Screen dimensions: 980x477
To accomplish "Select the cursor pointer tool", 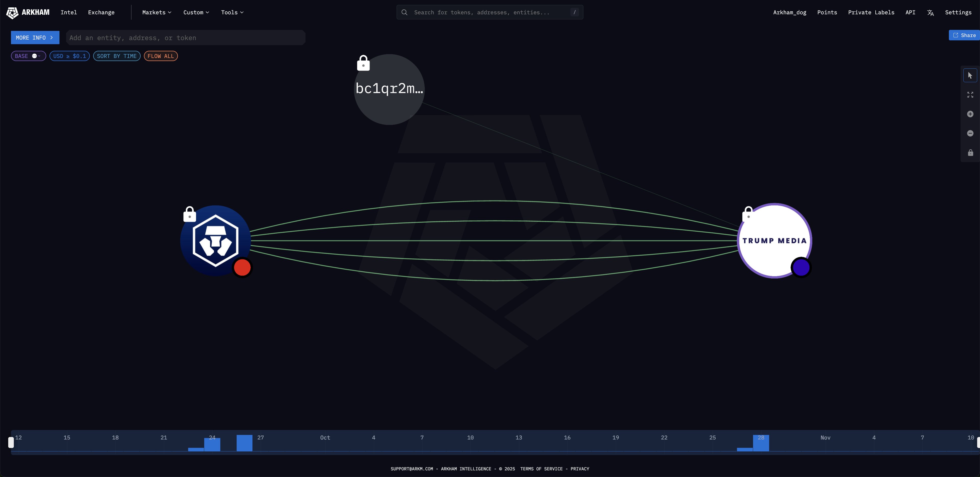I will click(x=970, y=75).
